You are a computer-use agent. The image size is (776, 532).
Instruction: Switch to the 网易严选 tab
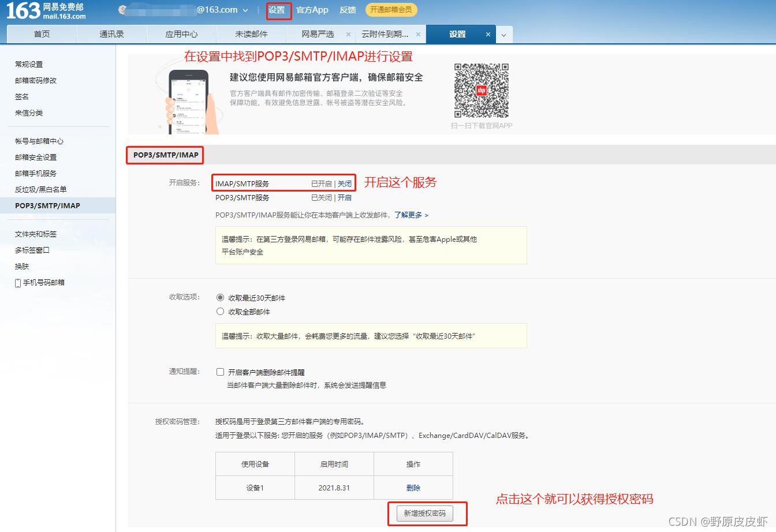pyautogui.click(x=318, y=34)
